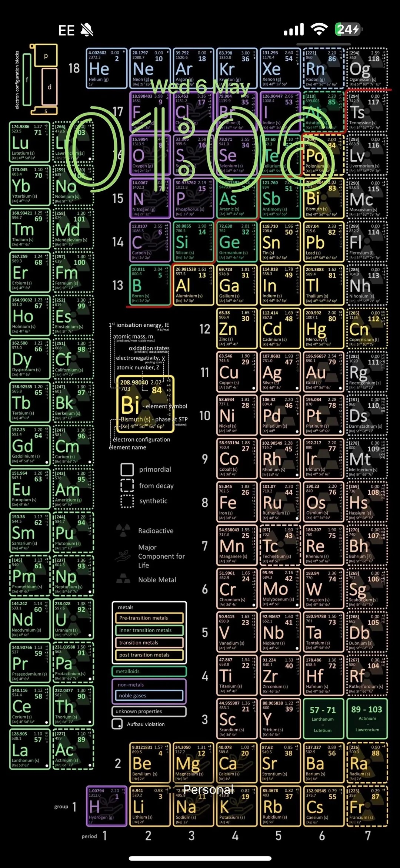Screen dimensions: 400x868
Task: Tap the 57 - 71 Lanthanum to Lutetium tile
Action: (x=323, y=719)
